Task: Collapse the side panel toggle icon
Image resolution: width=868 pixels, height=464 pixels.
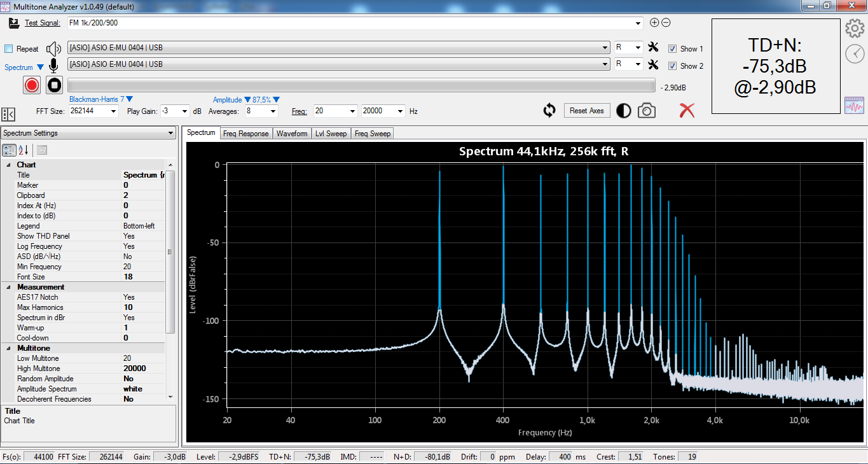Action: [8, 114]
